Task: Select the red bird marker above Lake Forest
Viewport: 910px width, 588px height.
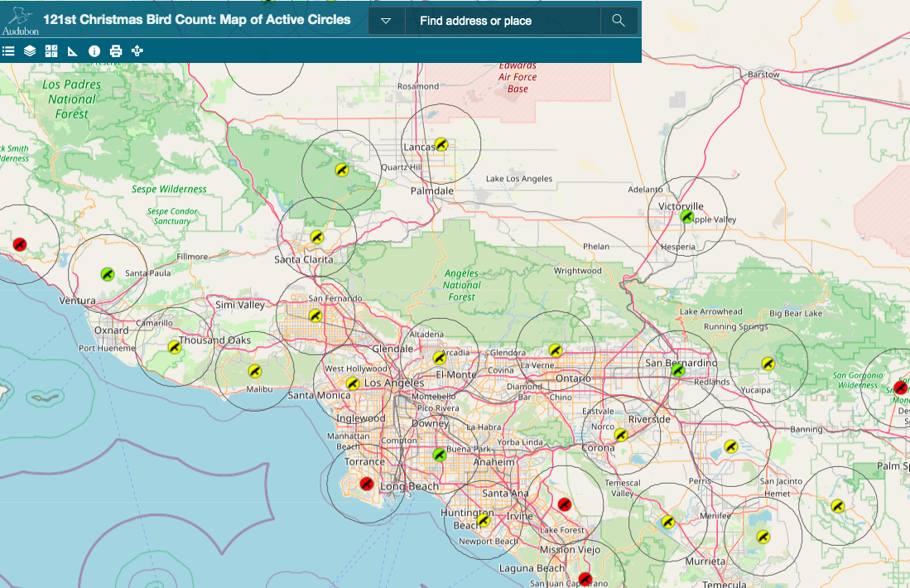Action: click(565, 504)
